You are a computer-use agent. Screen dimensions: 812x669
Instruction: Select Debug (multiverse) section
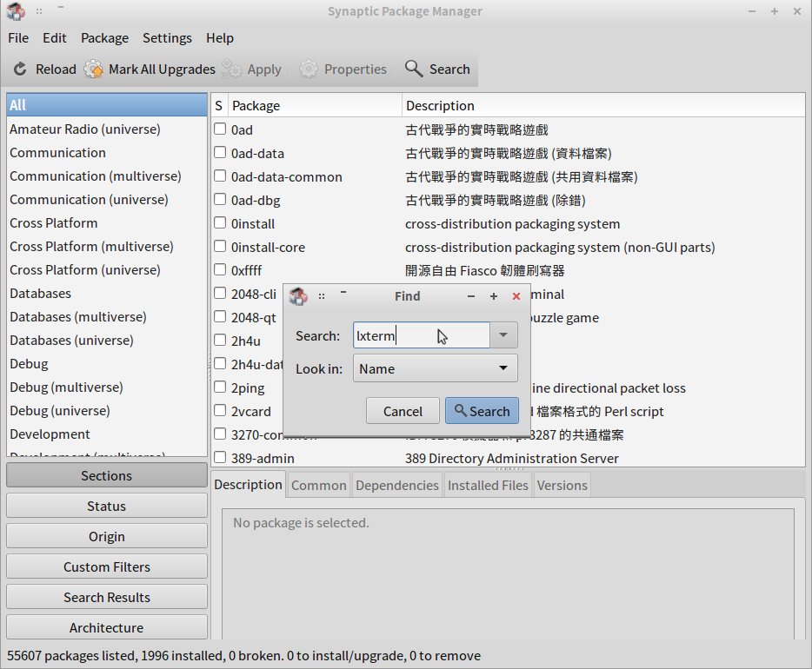107,387
